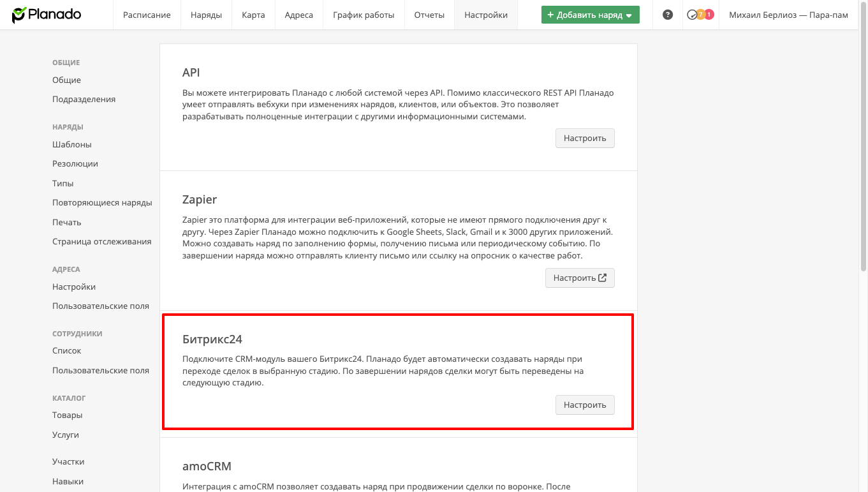This screenshot has width=868, height=492.
Task: Go to the Адреса tab
Action: click(299, 15)
